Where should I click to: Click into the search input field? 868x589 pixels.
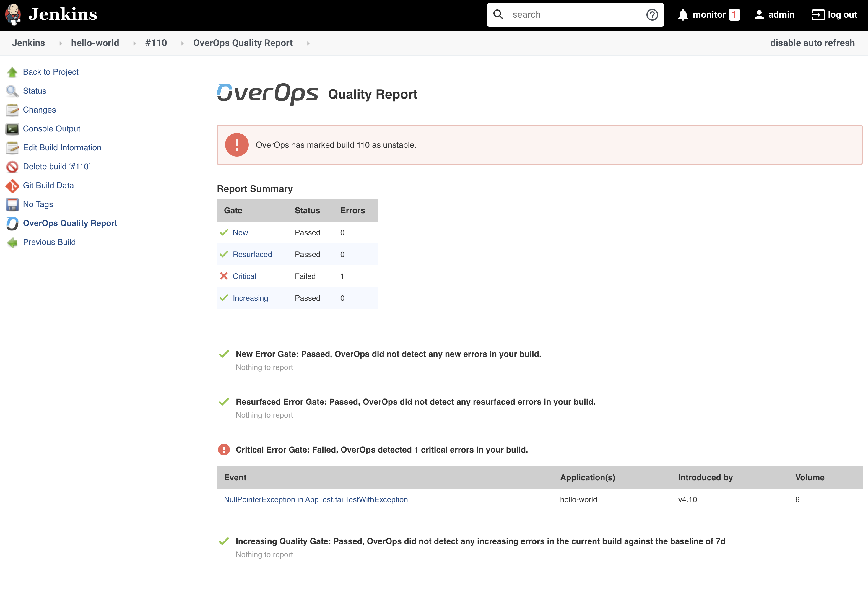click(575, 14)
